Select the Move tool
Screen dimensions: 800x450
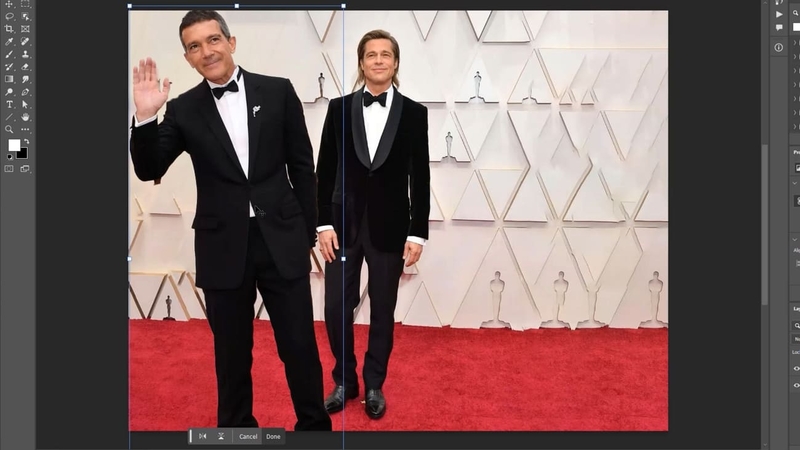coord(9,4)
